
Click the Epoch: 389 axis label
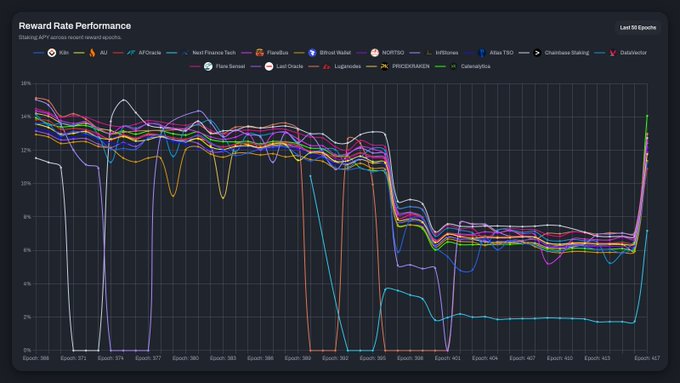[298, 358]
